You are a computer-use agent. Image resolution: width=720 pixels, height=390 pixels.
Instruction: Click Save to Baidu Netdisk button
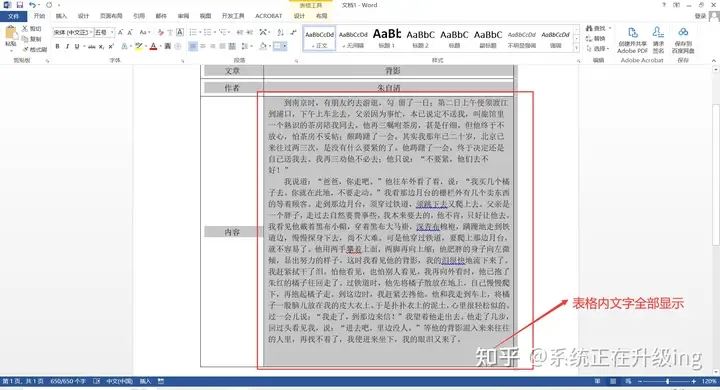[683, 40]
